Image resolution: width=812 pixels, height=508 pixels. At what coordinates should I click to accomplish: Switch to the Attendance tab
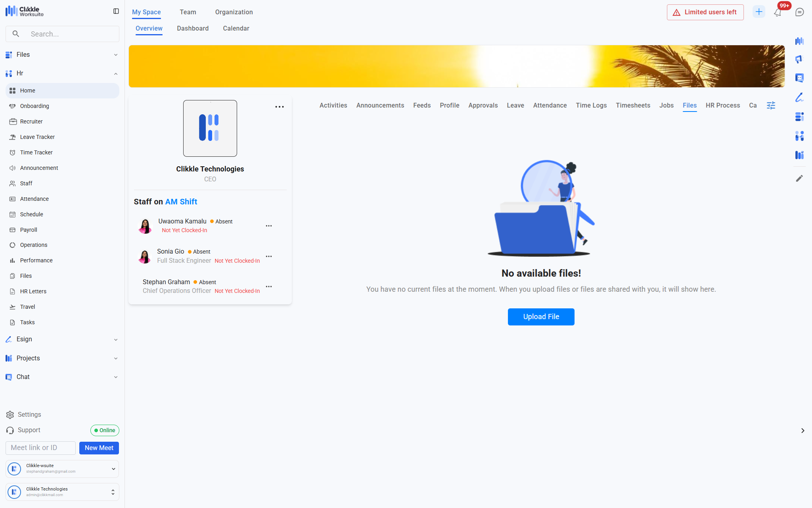(550, 106)
